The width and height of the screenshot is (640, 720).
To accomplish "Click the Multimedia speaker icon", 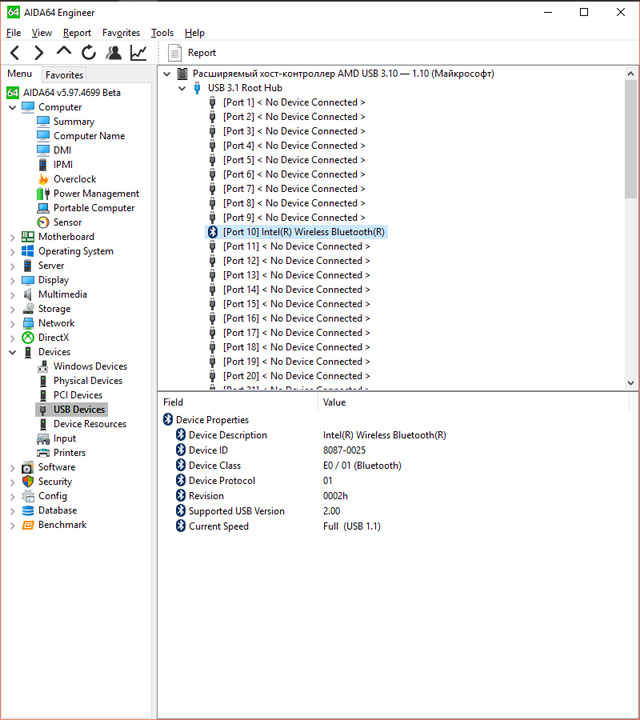I will [x=28, y=294].
